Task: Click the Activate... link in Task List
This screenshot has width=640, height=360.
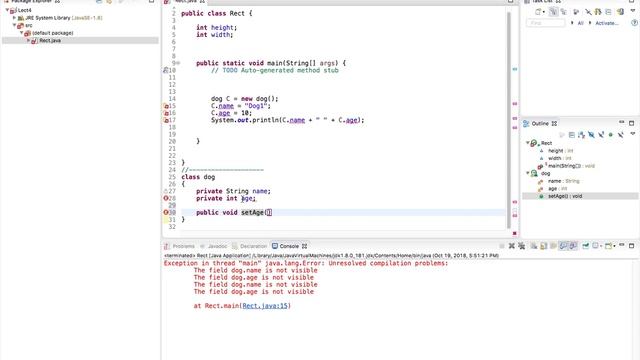Action: click(x=607, y=23)
